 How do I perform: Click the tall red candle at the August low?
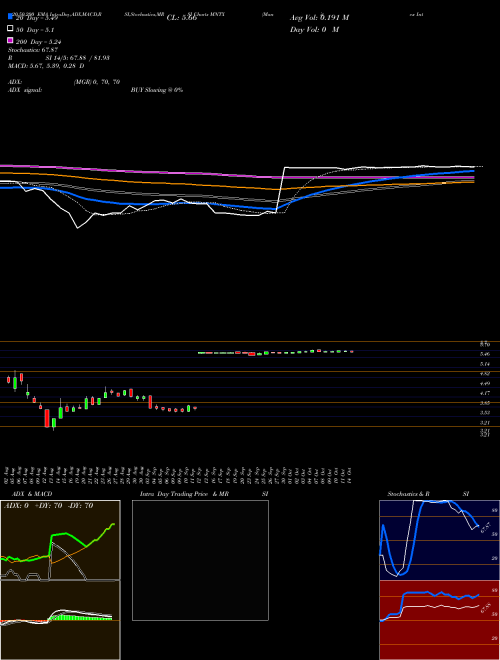click(47, 418)
